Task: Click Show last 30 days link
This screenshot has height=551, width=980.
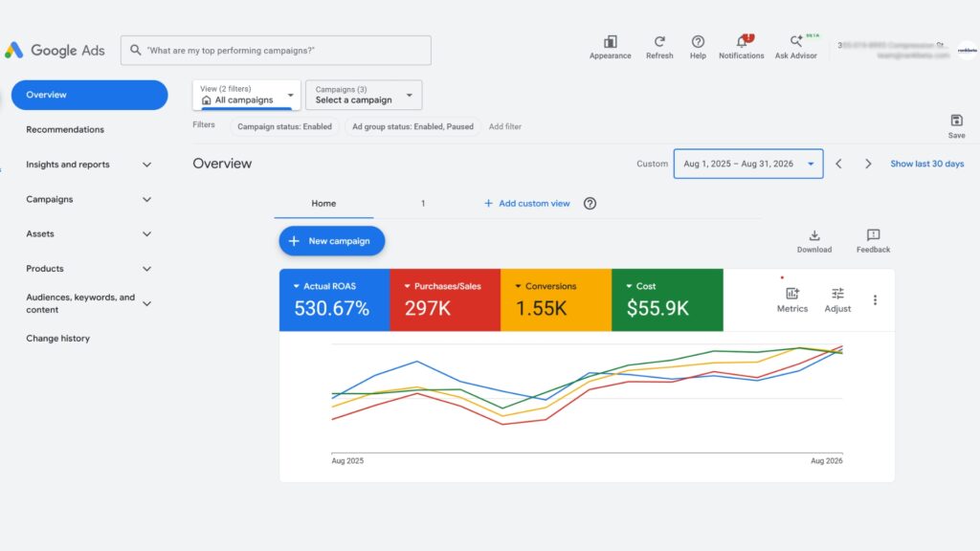Action: click(926, 164)
